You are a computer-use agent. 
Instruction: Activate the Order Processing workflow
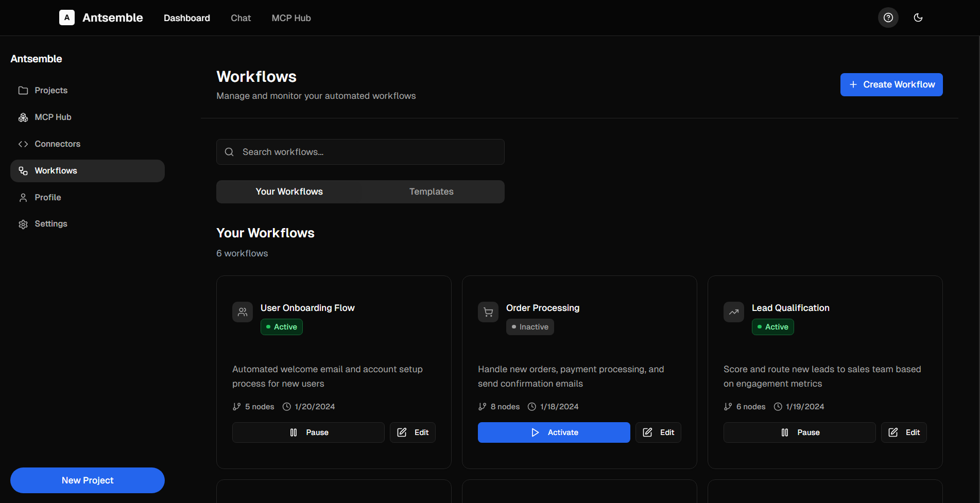554,432
